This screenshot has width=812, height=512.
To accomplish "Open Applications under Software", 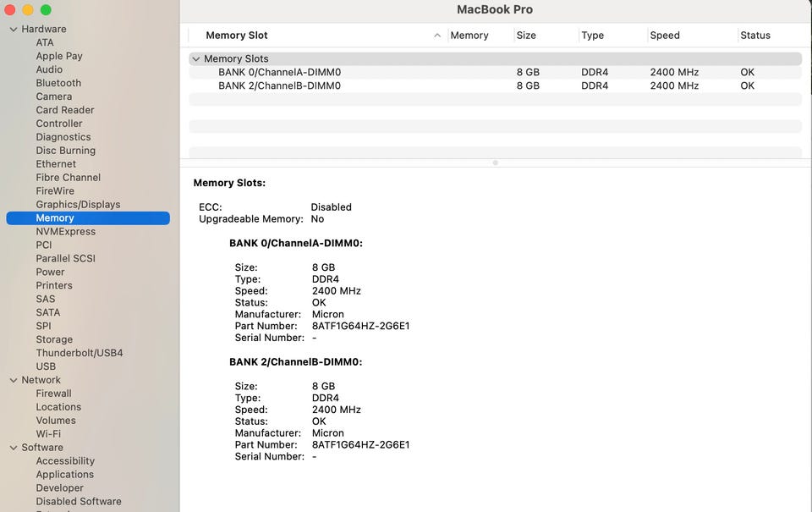I will point(65,474).
